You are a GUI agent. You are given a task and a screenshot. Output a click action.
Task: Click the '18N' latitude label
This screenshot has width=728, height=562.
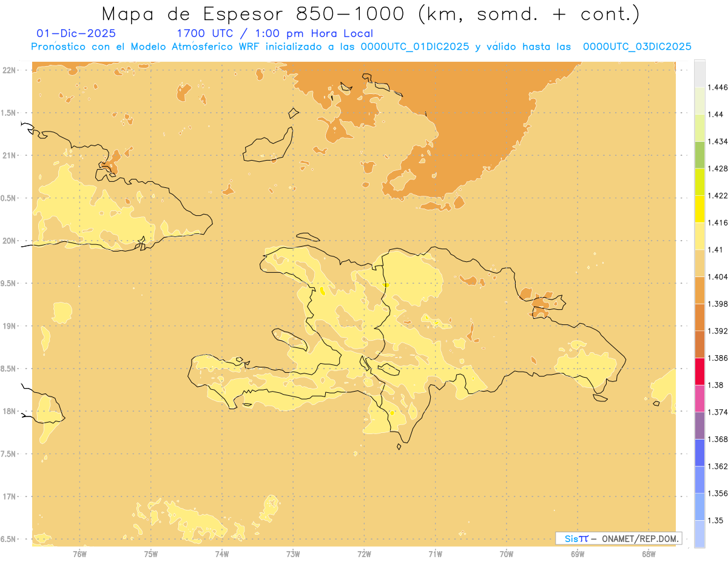click(x=8, y=411)
